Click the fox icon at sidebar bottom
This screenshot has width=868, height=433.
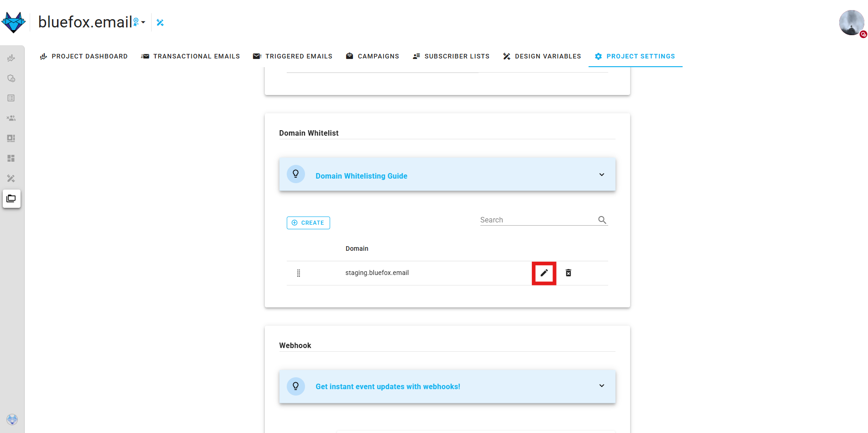12,419
